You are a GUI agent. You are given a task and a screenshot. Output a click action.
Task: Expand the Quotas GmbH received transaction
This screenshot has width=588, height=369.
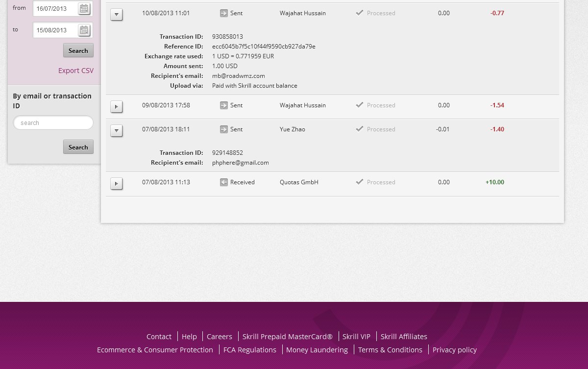pos(116,184)
